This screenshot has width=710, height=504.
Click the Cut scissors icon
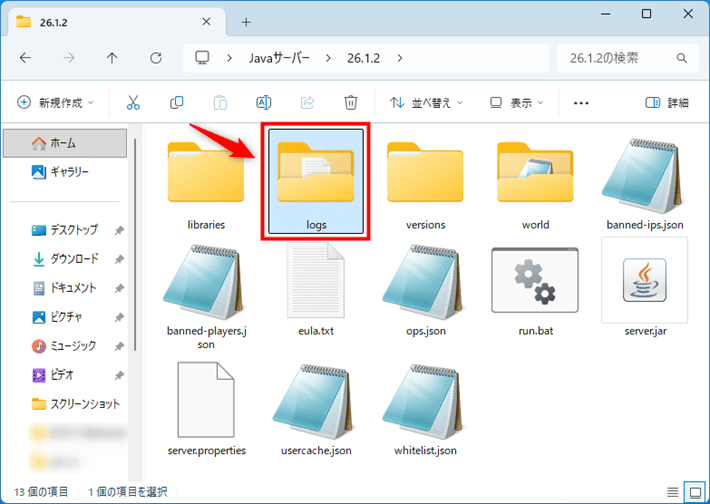pos(133,103)
